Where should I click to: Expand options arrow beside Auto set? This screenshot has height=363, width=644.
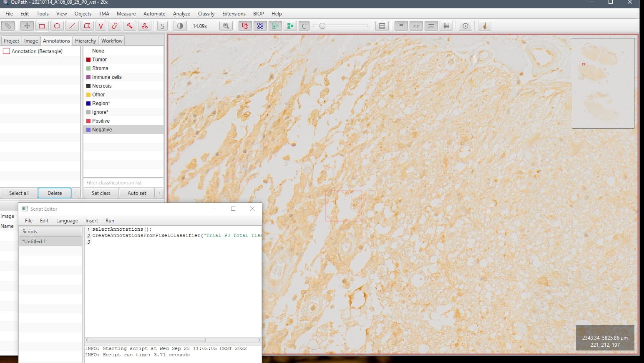pos(159,193)
